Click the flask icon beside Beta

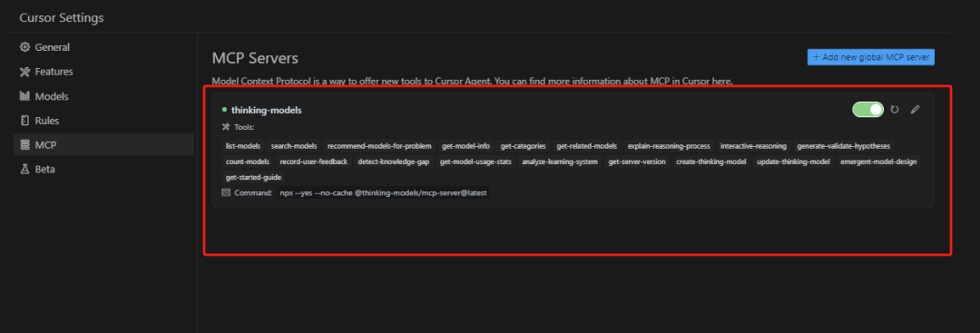pos(25,170)
